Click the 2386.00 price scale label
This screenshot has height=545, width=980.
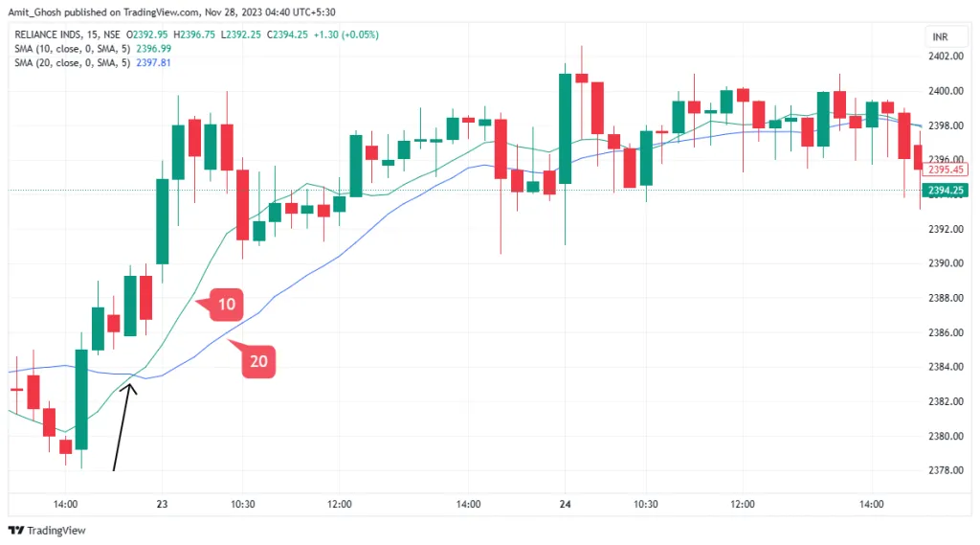(945, 332)
